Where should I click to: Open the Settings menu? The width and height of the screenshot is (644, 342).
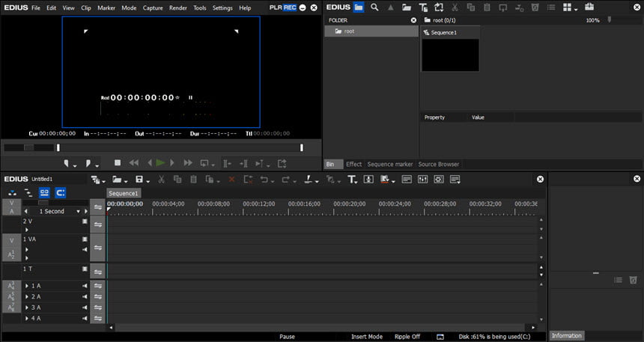[x=222, y=7]
